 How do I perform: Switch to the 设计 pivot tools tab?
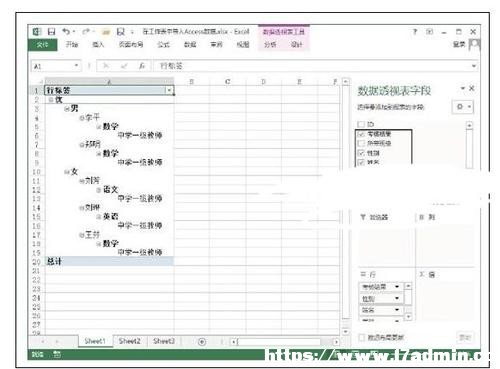point(296,44)
